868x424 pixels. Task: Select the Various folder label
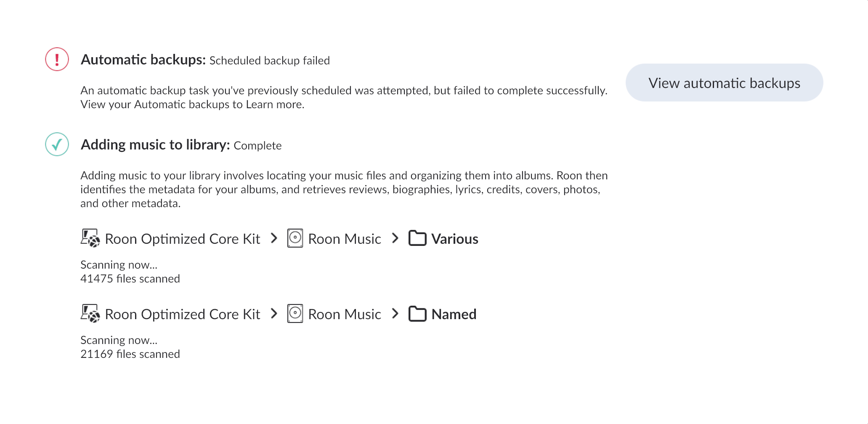coord(455,239)
